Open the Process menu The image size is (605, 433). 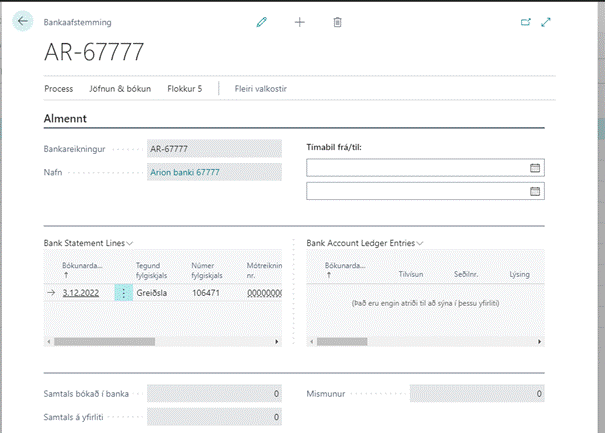[59, 89]
